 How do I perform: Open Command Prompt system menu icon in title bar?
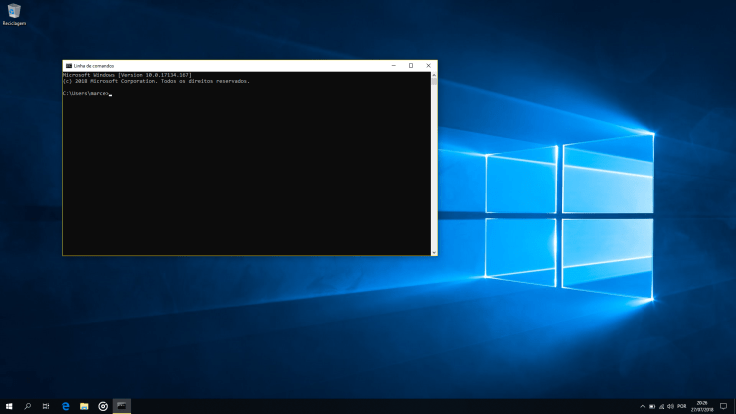point(68,65)
